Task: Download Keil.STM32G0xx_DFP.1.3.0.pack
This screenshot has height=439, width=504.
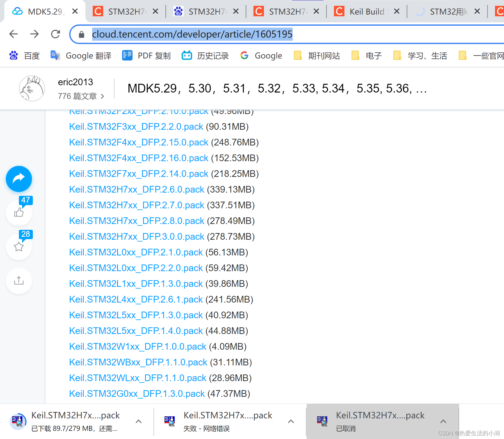Action: tap(137, 394)
